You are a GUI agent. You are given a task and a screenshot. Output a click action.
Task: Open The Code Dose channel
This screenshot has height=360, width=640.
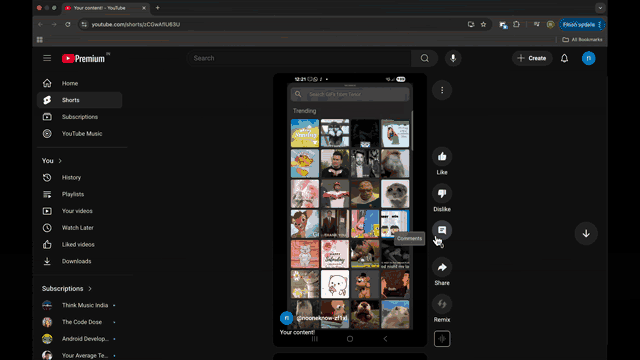[80, 322]
